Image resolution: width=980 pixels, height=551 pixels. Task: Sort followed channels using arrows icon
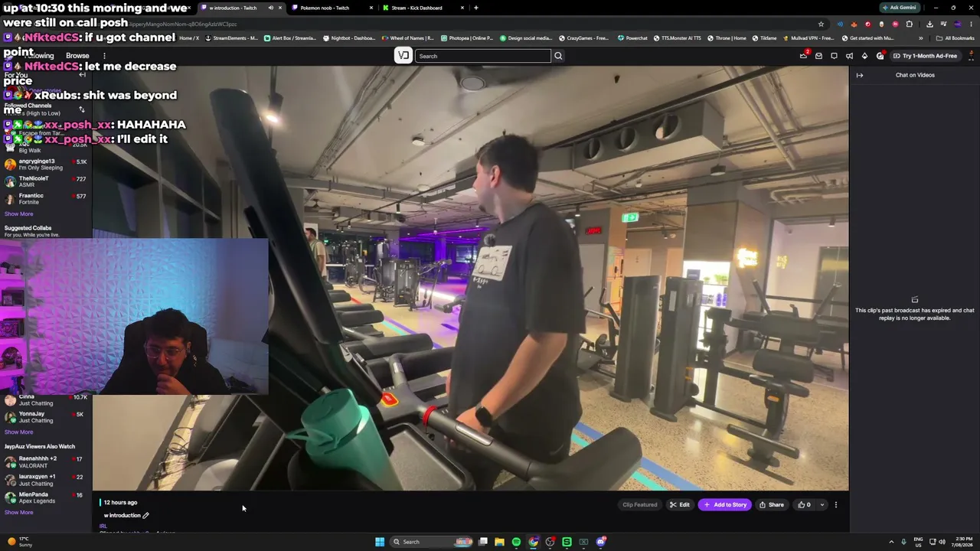click(82, 109)
